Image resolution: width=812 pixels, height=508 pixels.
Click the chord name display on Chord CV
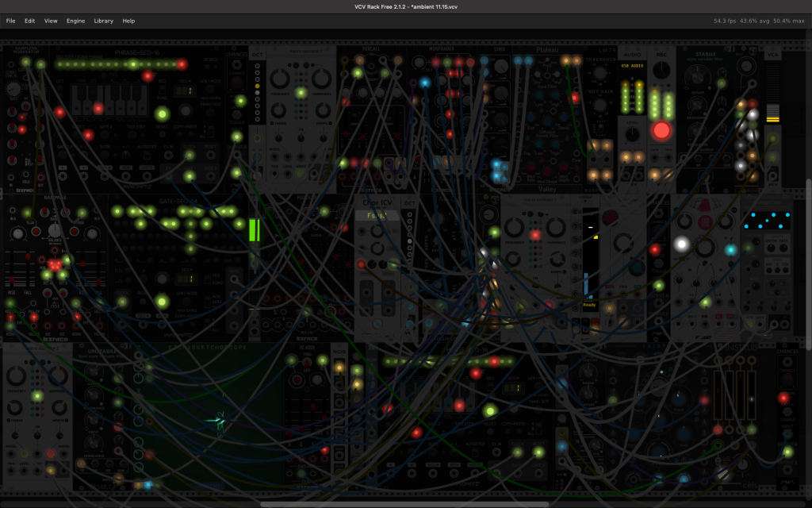(x=377, y=215)
